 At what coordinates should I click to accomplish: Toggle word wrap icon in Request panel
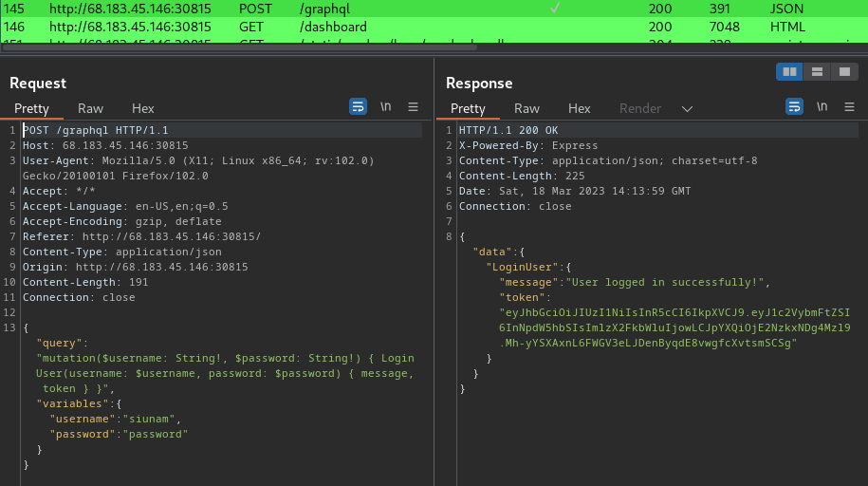pyautogui.click(x=359, y=106)
